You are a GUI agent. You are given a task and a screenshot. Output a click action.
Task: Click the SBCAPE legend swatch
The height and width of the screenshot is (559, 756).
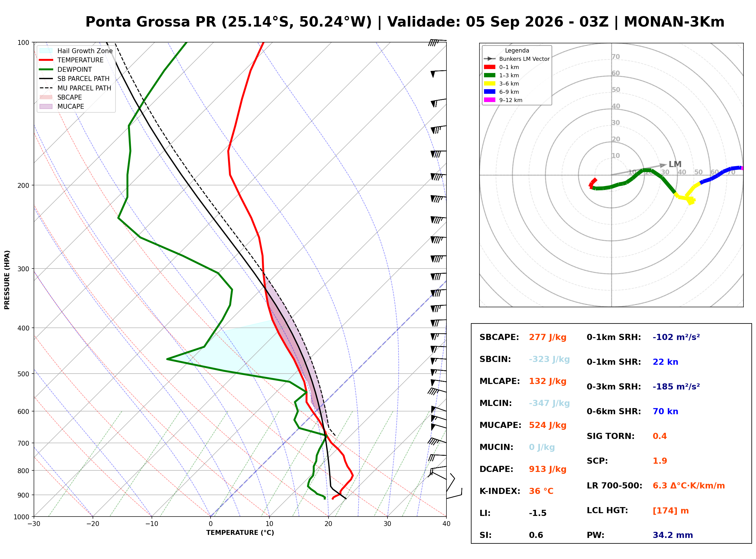click(46, 97)
